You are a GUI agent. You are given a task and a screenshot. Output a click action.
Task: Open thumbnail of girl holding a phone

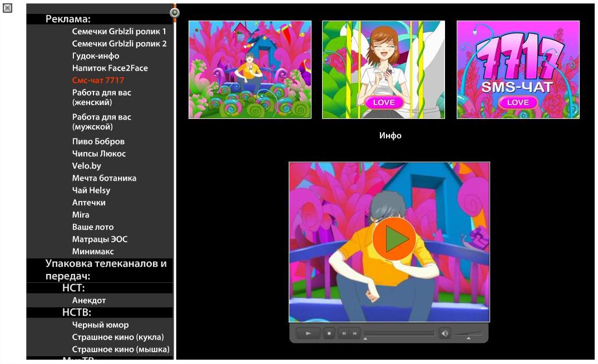[383, 70]
